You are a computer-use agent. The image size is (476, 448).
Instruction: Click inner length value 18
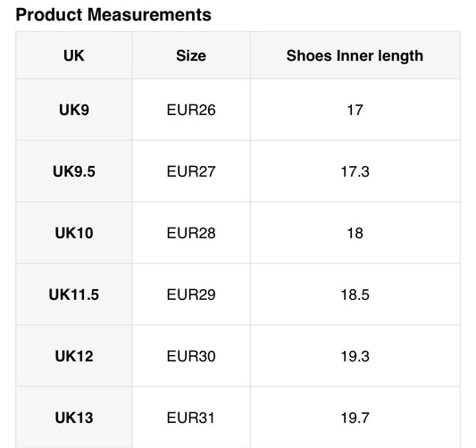pyautogui.click(x=355, y=233)
